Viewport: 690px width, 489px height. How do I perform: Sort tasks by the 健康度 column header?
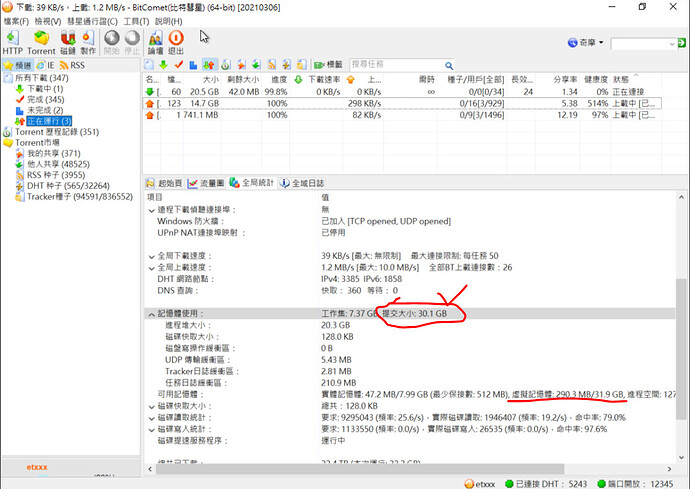pyautogui.click(x=596, y=80)
